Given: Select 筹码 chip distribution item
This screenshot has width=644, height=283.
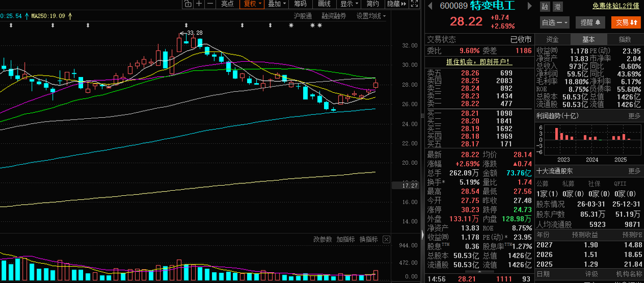Looking at the screenshot, I should tap(300, 4).
